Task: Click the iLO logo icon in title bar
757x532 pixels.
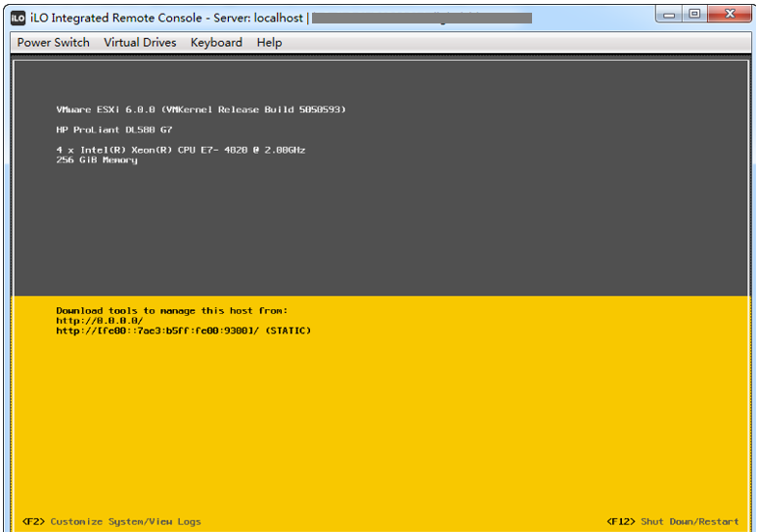Action: coord(18,19)
